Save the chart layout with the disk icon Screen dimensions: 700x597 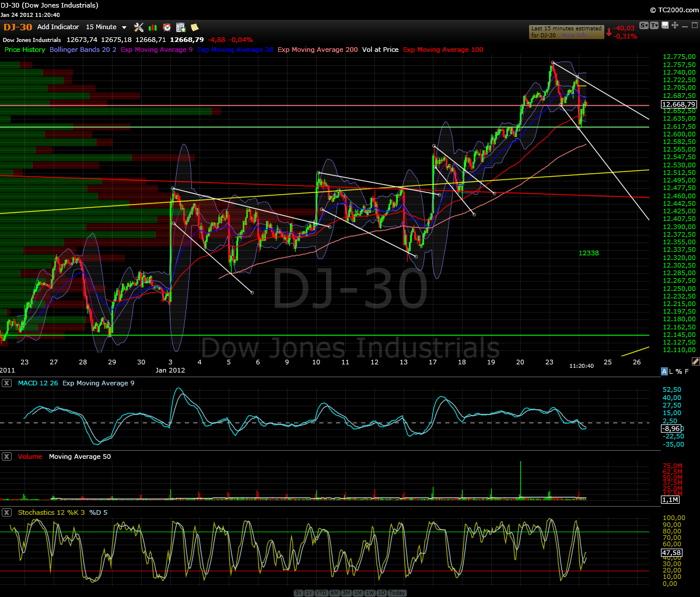pyautogui.click(x=665, y=26)
